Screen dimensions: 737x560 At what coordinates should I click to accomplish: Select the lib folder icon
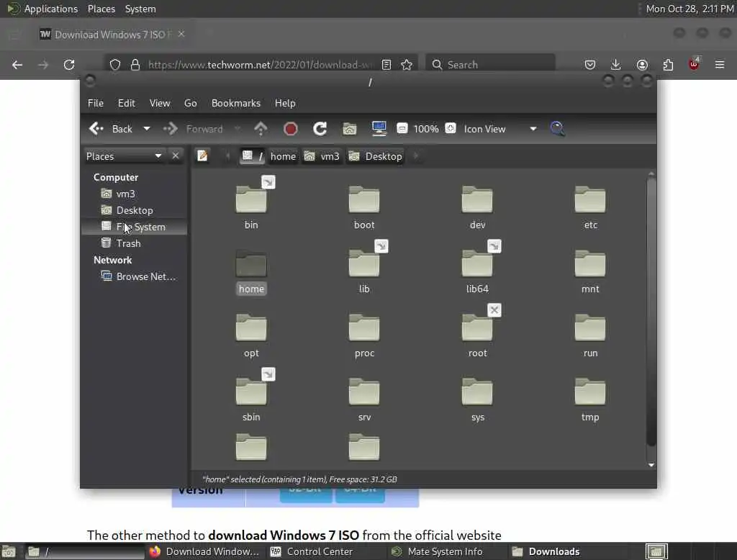click(364, 263)
